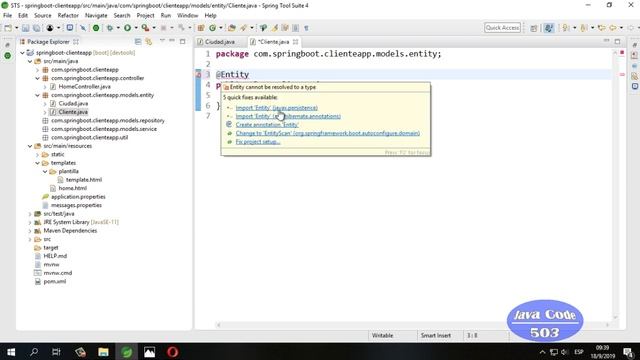Click the editor horizontal scrollbar
The image size is (640, 360).
412,325
